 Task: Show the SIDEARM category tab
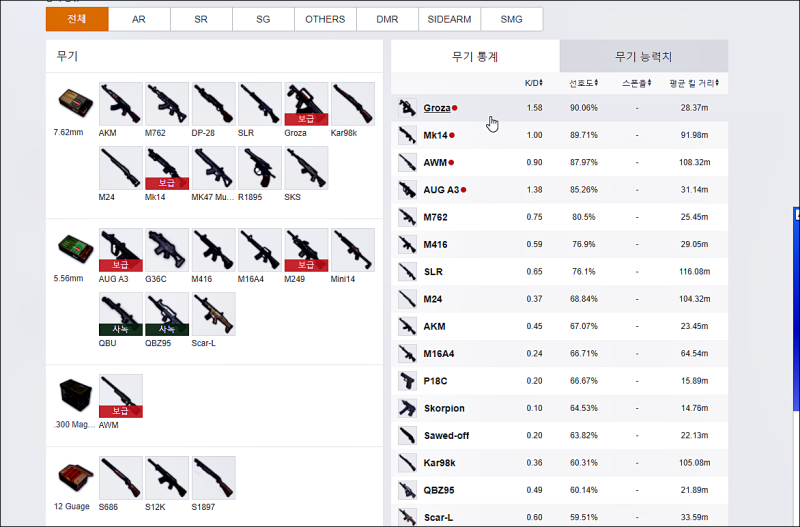coord(449,19)
